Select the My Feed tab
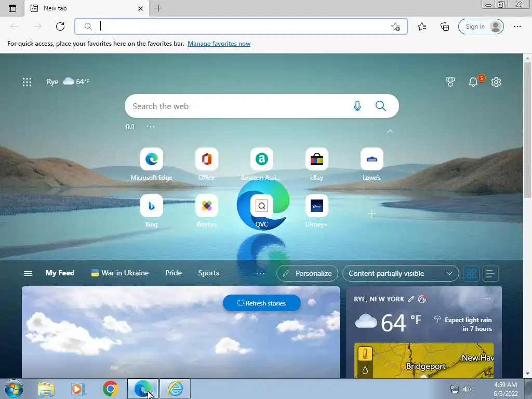The image size is (532, 399). point(60,273)
